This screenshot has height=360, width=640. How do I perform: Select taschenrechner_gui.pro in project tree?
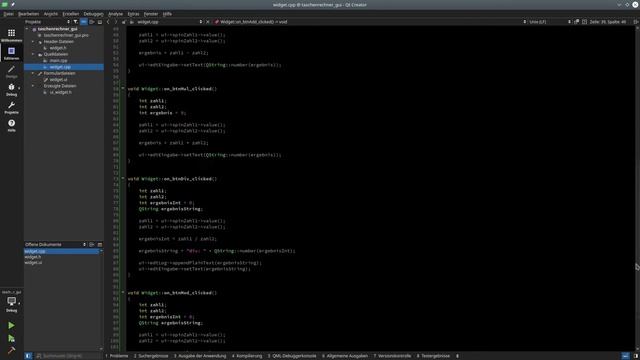66,36
